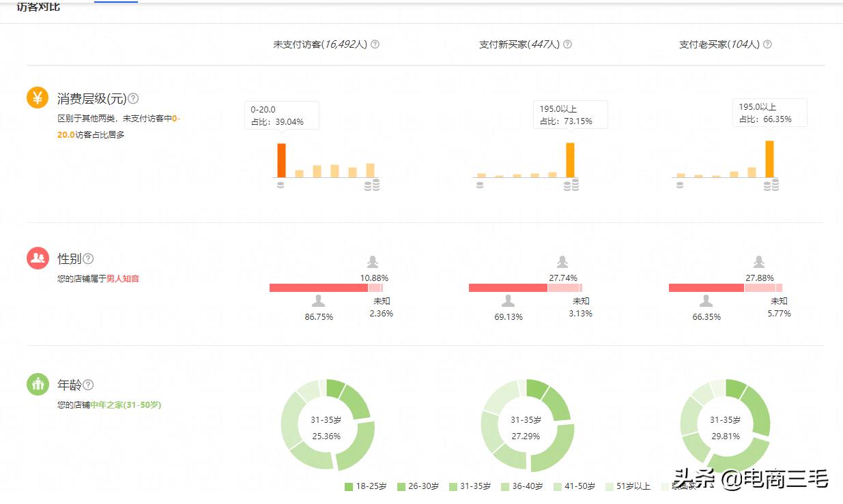
Task: Select the 访客对比 tab
Action: 38,7
